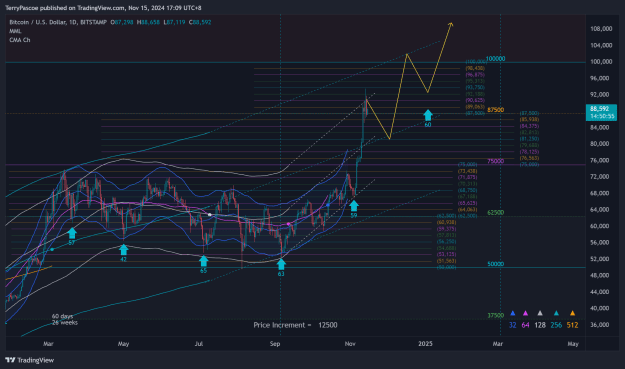
Task: Select the cyan up arrow labeled 59
Action: pyautogui.click(x=354, y=206)
